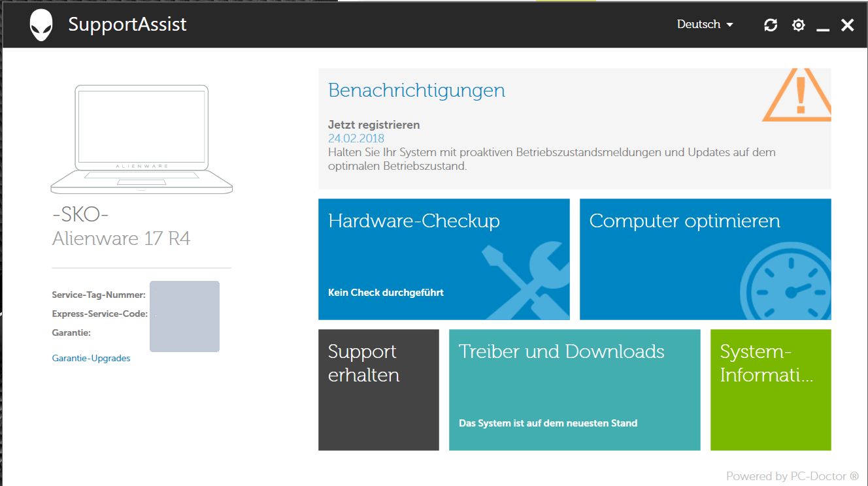
Task: Click the Garantie-Upgrades link
Action: coord(91,358)
